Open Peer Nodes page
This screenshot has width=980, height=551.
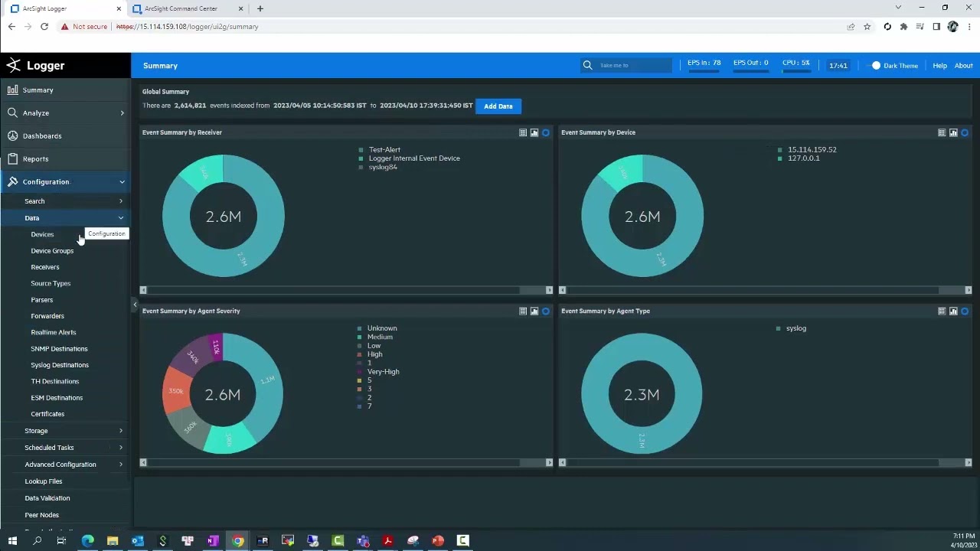pyautogui.click(x=41, y=515)
